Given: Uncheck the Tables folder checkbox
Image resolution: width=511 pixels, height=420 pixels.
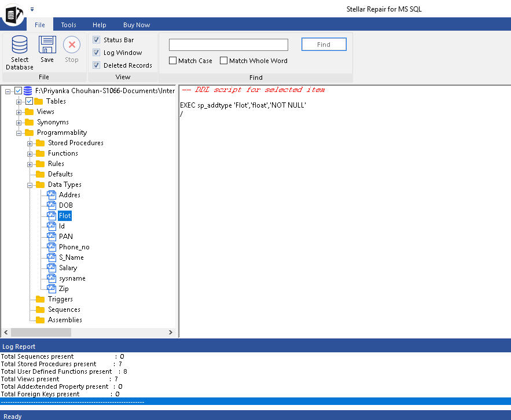Looking at the screenshot, I should click(x=29, y=101).
